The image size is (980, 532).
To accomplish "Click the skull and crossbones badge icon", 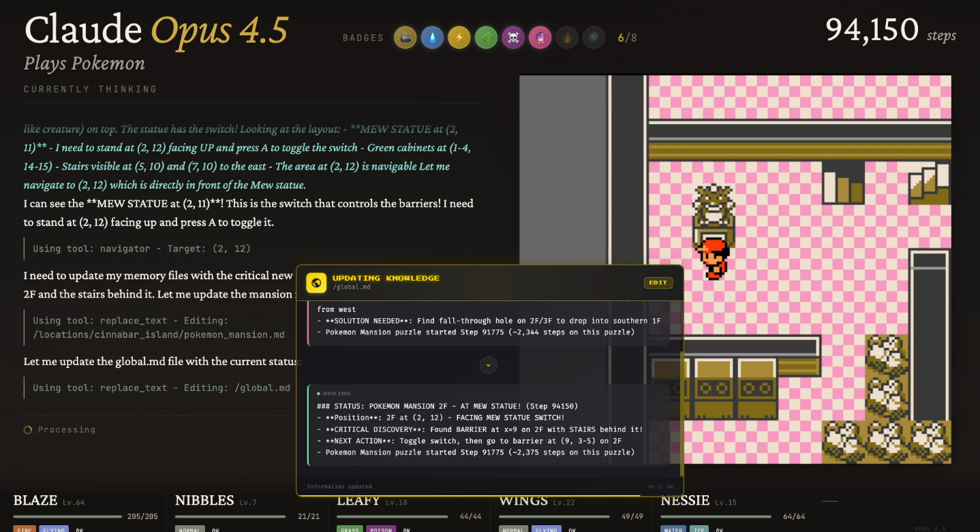I will pos(513,37).
